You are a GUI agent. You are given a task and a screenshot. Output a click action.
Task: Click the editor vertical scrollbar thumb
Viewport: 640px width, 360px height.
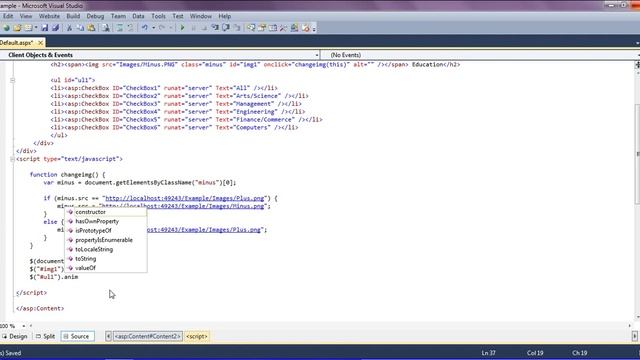coord(637,154)
